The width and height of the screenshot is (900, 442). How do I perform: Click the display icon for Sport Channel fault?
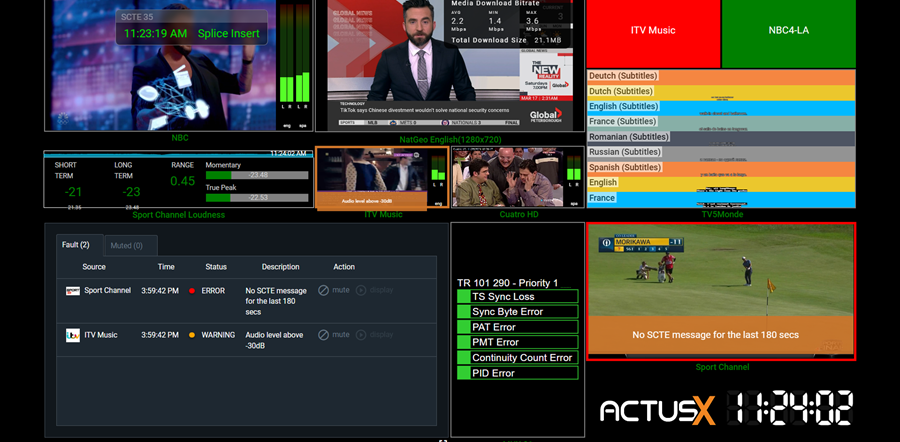click(x=361, y=290)
